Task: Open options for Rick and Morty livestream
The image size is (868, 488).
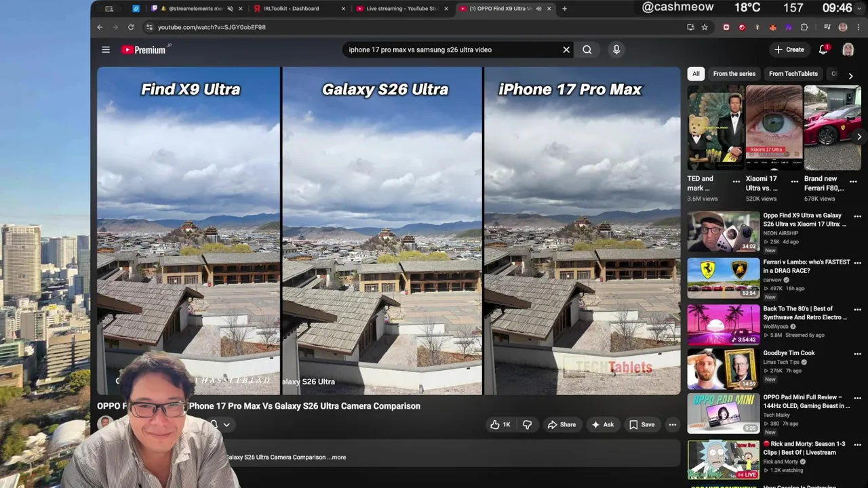Action: tap(857, 445)
